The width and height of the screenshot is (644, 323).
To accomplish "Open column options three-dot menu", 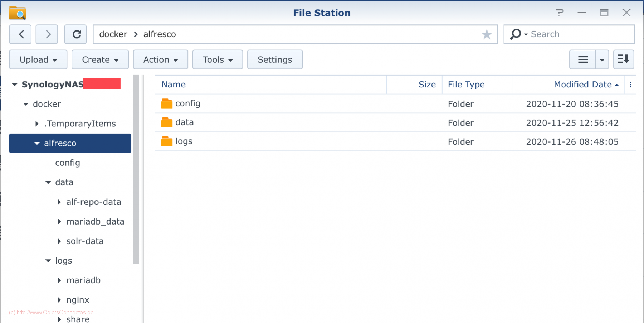I will (631, 85).
